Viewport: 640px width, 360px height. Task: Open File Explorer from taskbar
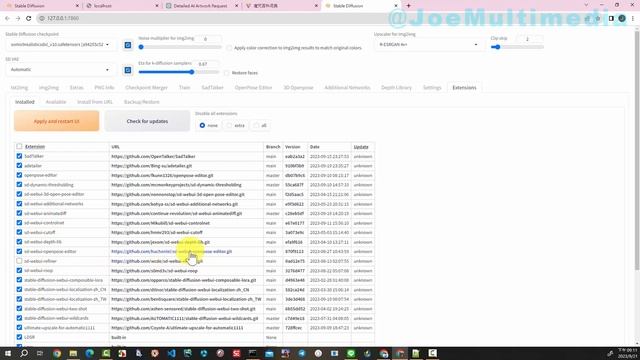click(73, 353)
